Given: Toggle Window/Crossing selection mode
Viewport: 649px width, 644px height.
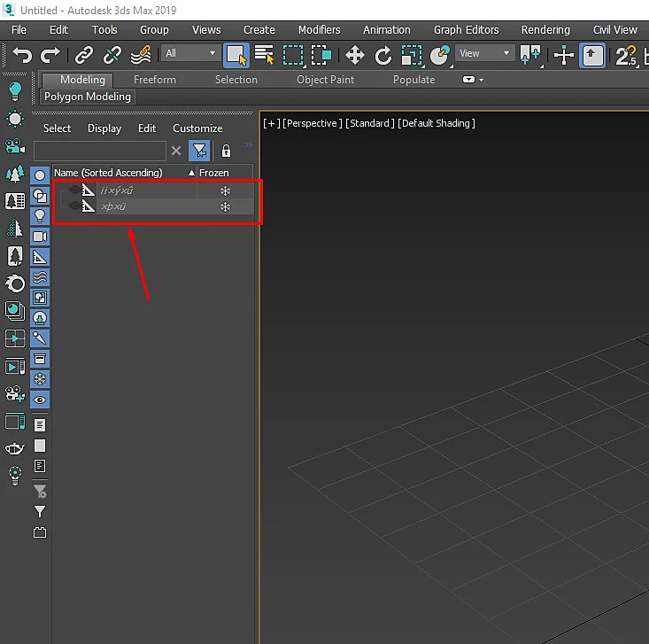Looking at the screenshot, I should coord(321,55).
